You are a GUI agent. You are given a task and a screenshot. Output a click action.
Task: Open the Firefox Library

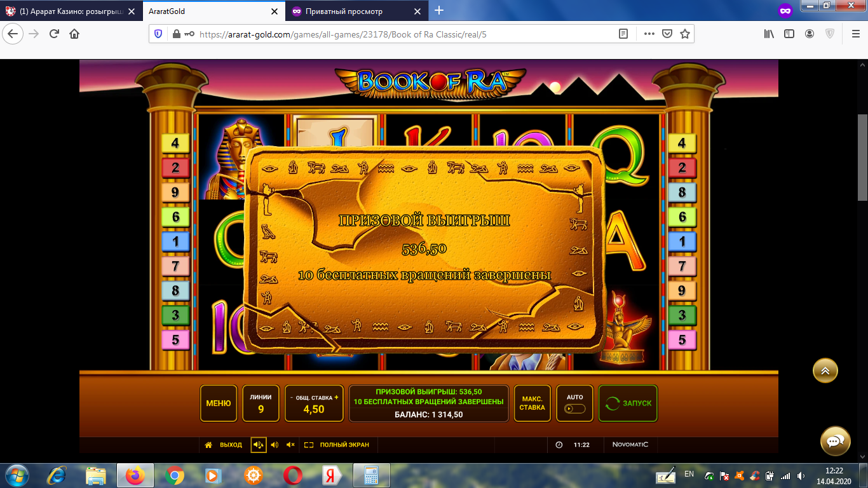coord(769,34)
